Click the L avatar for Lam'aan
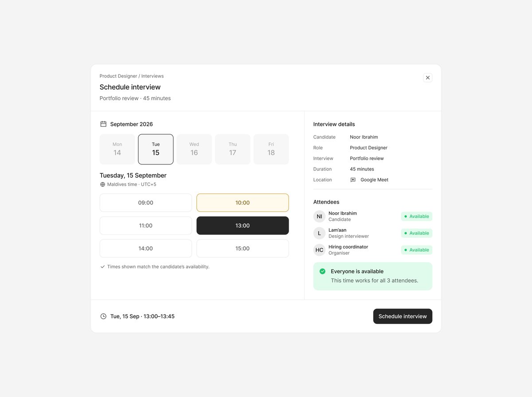This screenshot has height=397, width=532. click(x=319, y=233)
